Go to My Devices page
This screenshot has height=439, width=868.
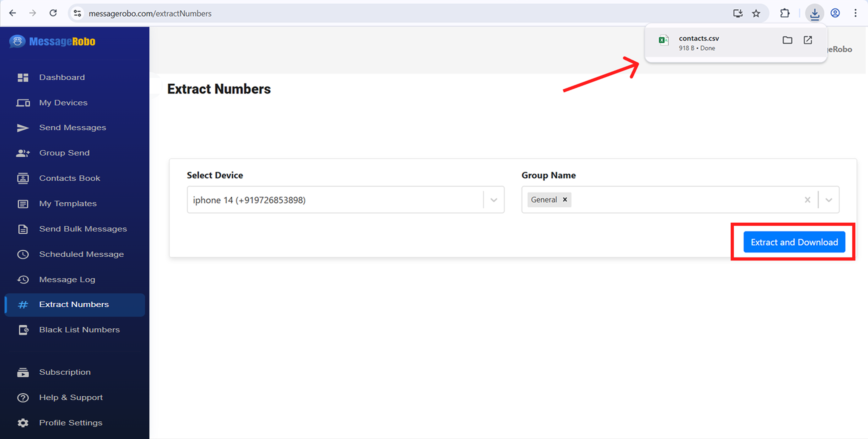(x=63, y=102)
